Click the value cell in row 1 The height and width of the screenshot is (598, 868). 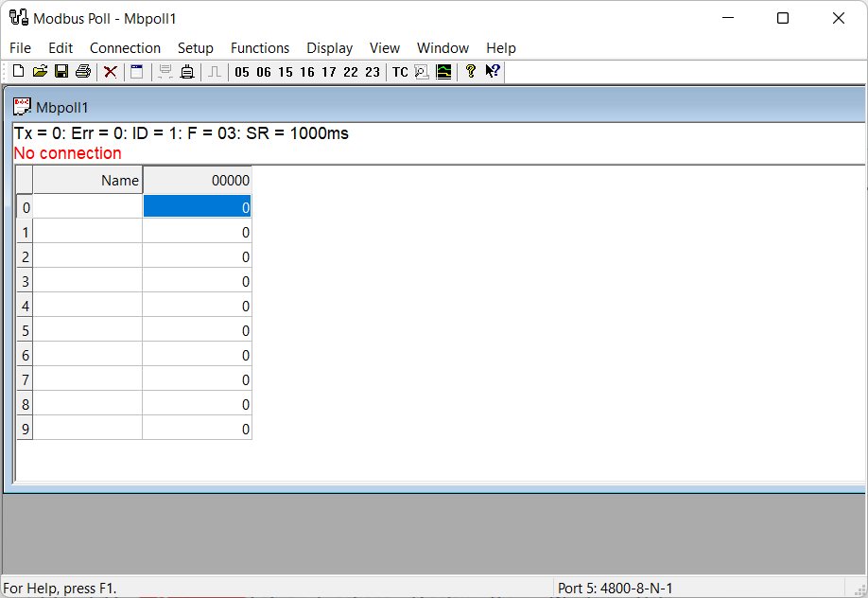point(197,231)
